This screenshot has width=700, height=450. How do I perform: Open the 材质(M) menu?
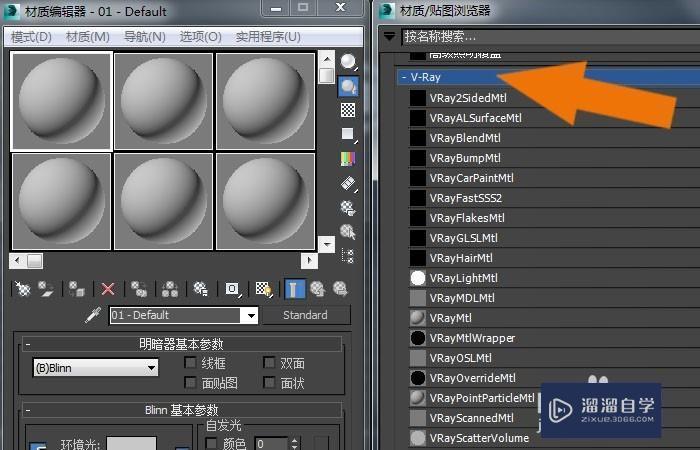88,37
